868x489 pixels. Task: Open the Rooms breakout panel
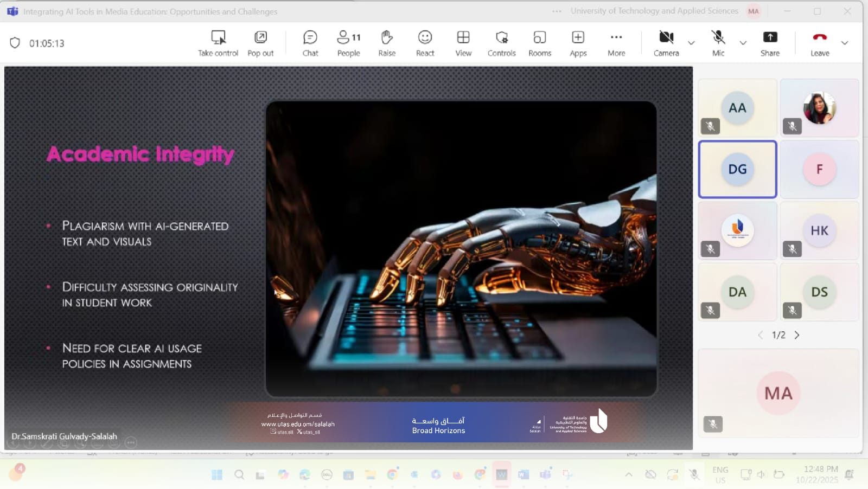pos(539,43)
